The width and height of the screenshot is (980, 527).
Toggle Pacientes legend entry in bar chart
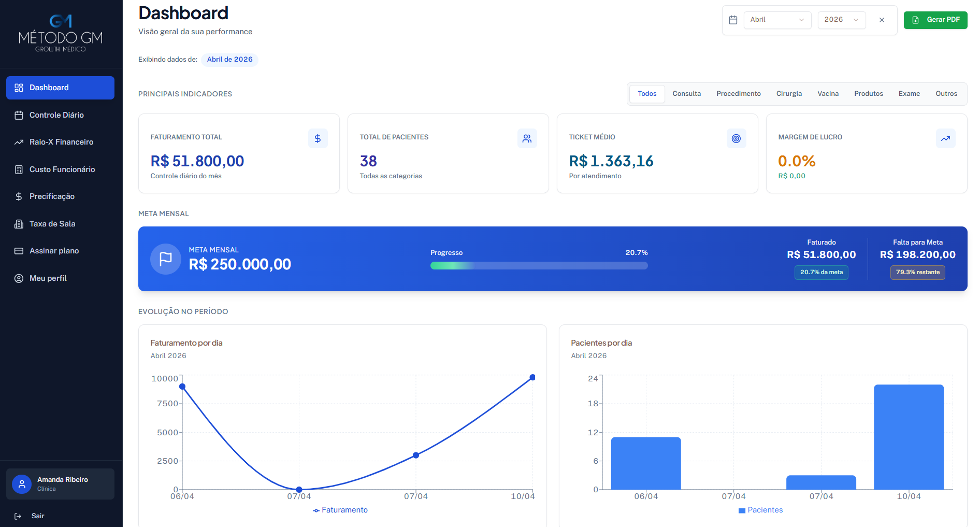click(760, 510)
